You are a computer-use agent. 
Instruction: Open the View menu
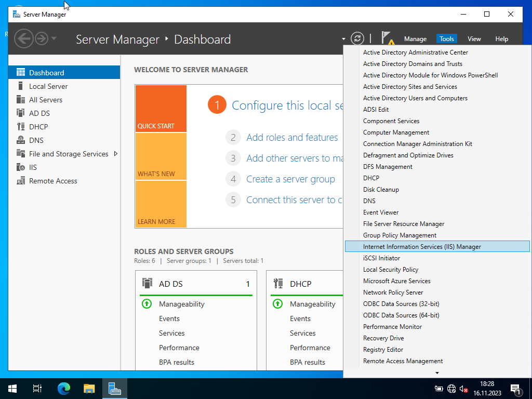(x=474, y=39)
